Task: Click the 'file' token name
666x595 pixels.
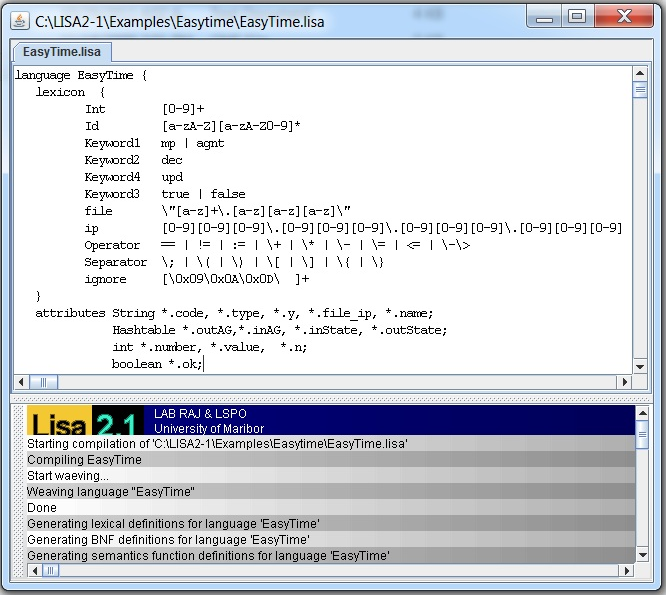Action: tap(99, 211)
